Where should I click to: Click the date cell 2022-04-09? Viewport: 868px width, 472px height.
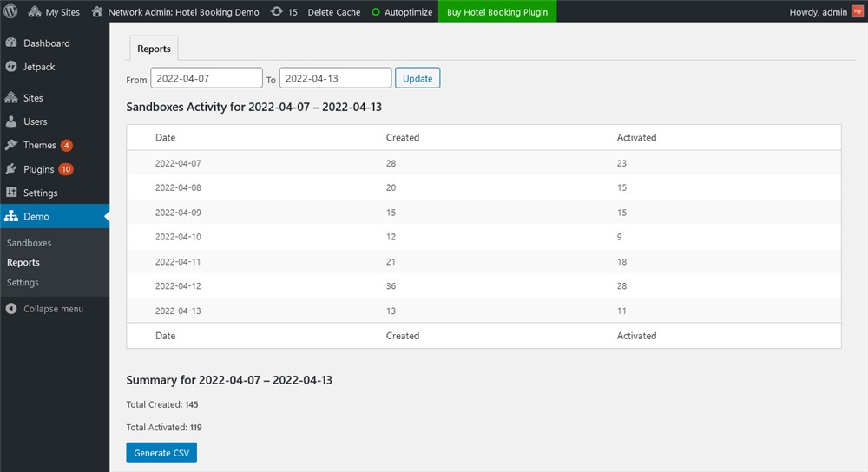[178, 213]
